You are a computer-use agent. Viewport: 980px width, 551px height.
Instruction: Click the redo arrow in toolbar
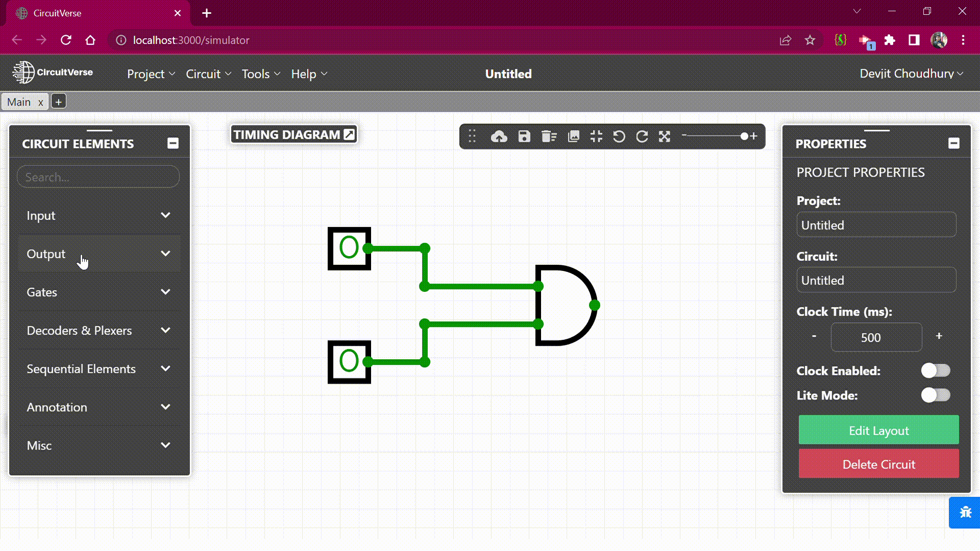click(642, 136)
